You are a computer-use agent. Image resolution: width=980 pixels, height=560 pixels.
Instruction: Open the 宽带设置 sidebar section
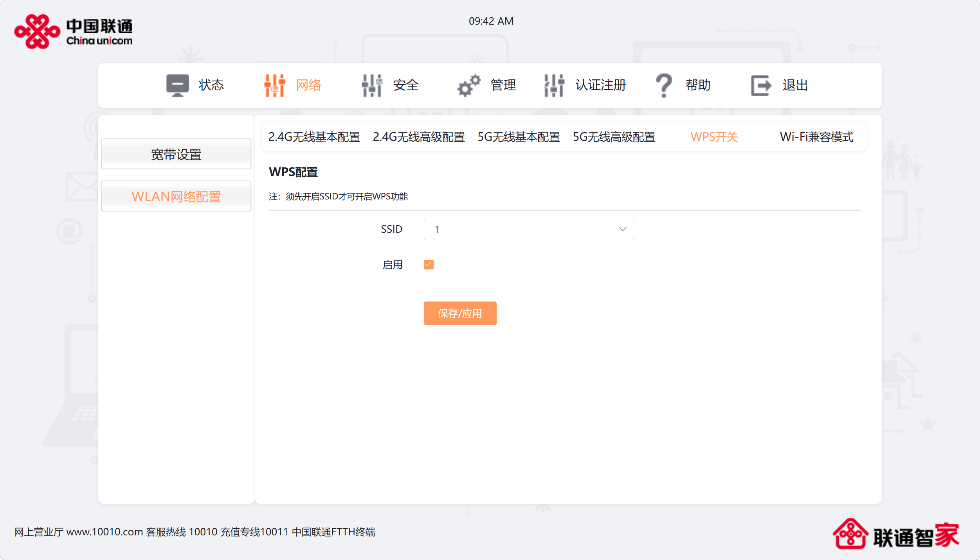176,154
